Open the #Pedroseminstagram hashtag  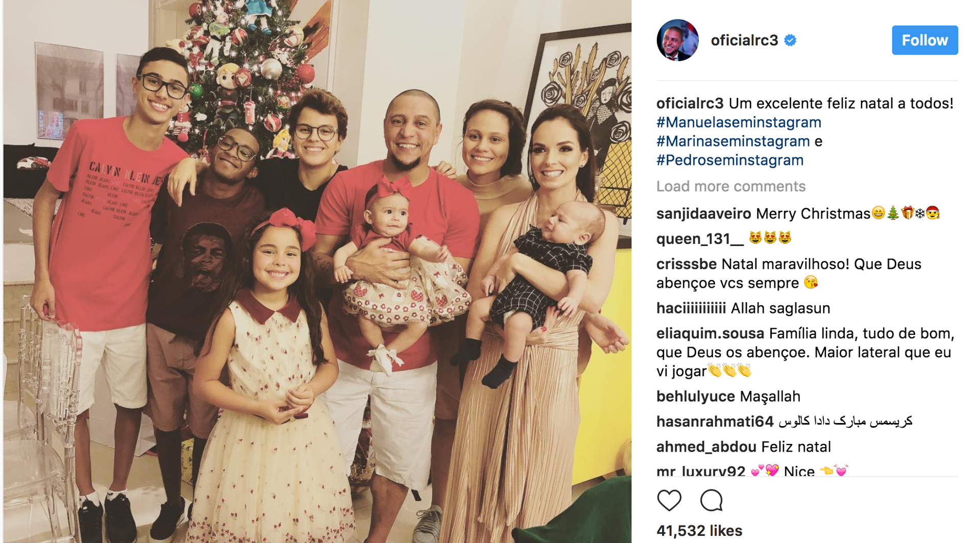(730, 160)
